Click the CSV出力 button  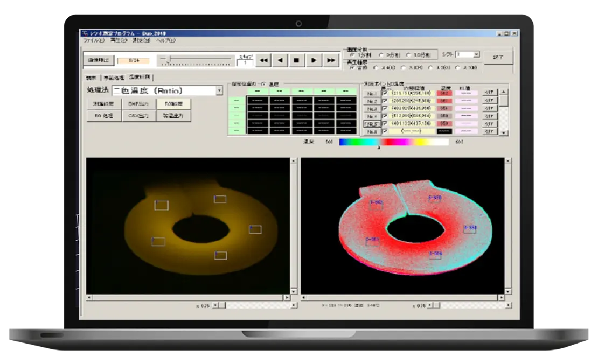coord(138,116)
